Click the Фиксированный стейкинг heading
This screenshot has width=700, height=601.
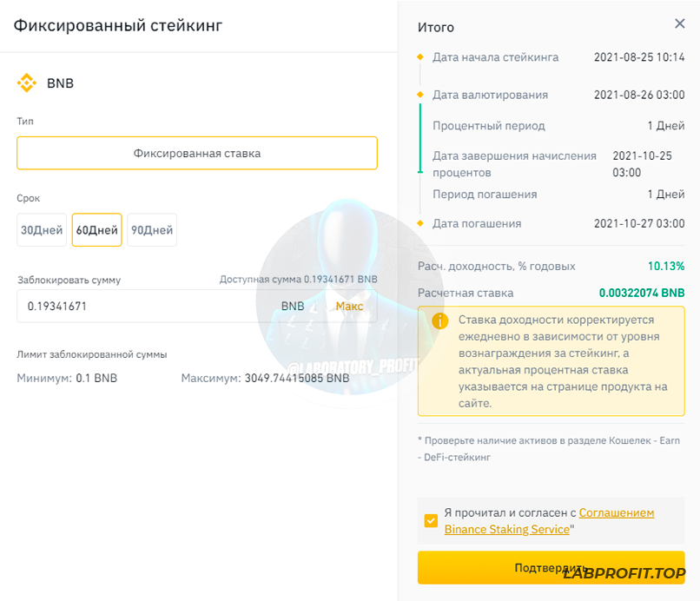[x=118, y=25]
